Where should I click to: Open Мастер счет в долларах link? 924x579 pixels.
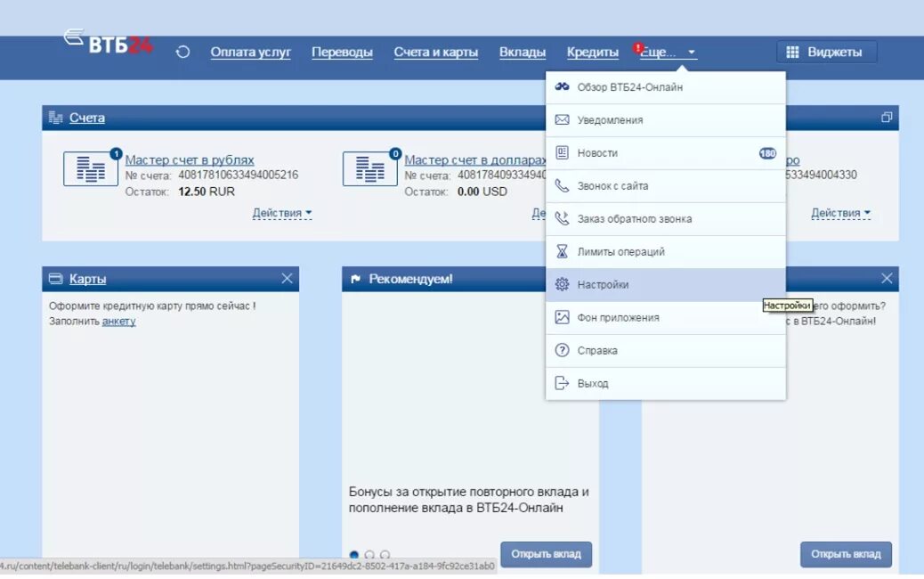click(475, 159)
